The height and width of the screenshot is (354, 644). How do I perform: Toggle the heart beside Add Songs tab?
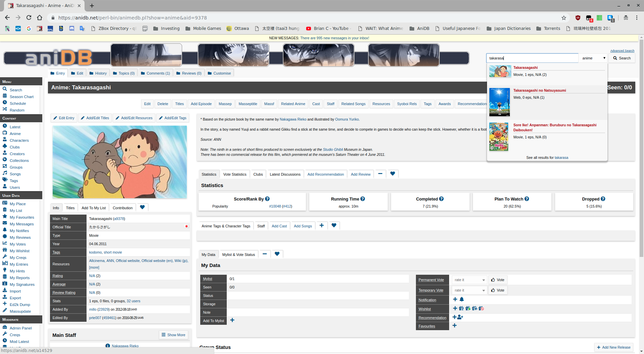(334, 226)
